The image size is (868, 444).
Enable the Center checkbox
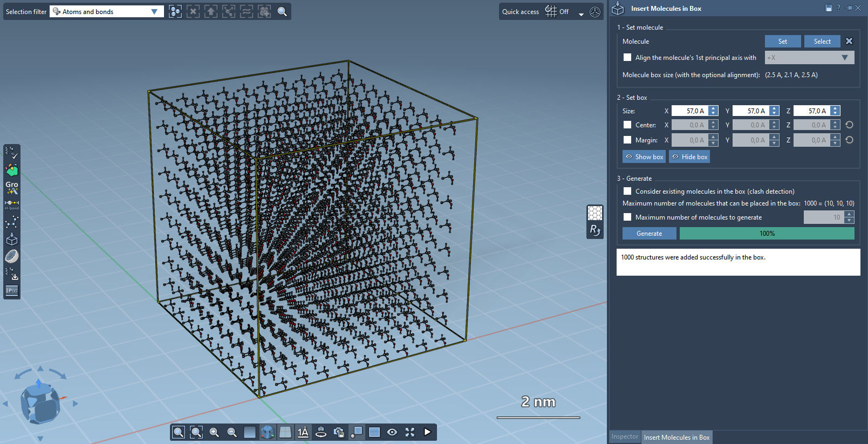click(x=627, y=125)
